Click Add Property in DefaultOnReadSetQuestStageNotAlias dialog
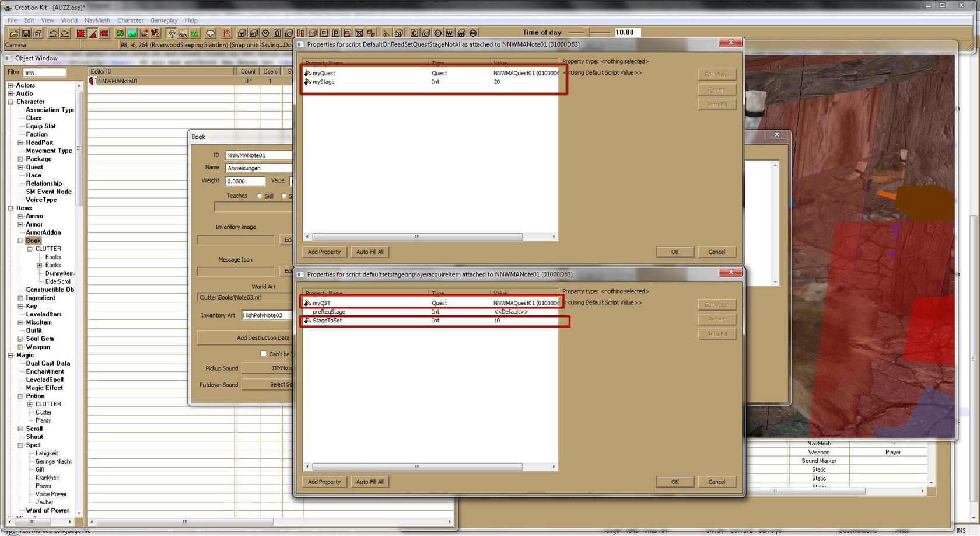Image resolution: width=980 pixels, height=536 pixels. point(324,252)
